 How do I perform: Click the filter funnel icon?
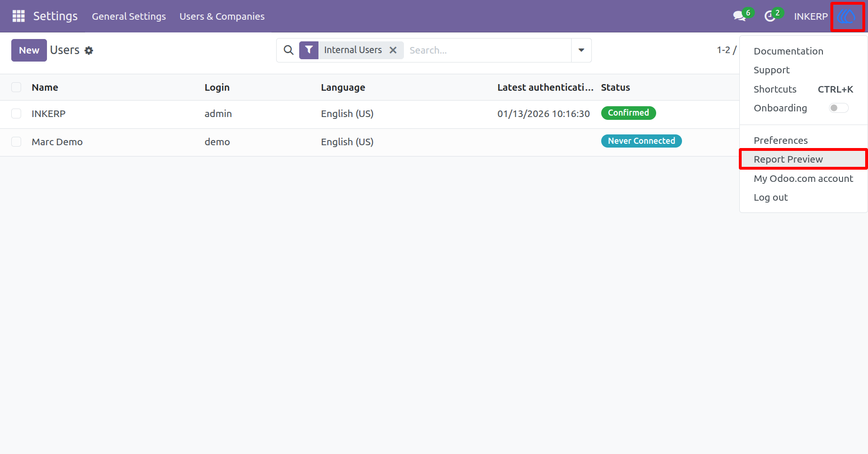(x=309, y=50)
